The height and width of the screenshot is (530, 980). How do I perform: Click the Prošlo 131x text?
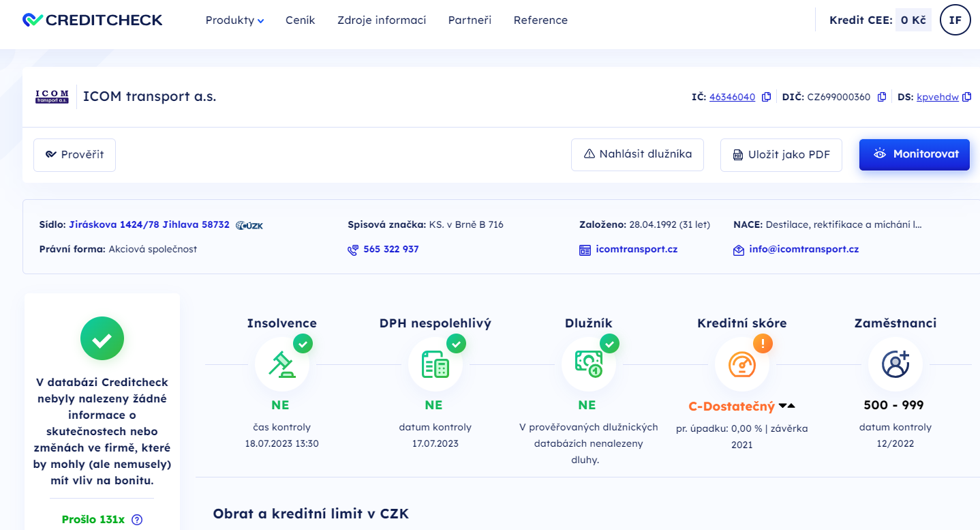click(93, 520)
